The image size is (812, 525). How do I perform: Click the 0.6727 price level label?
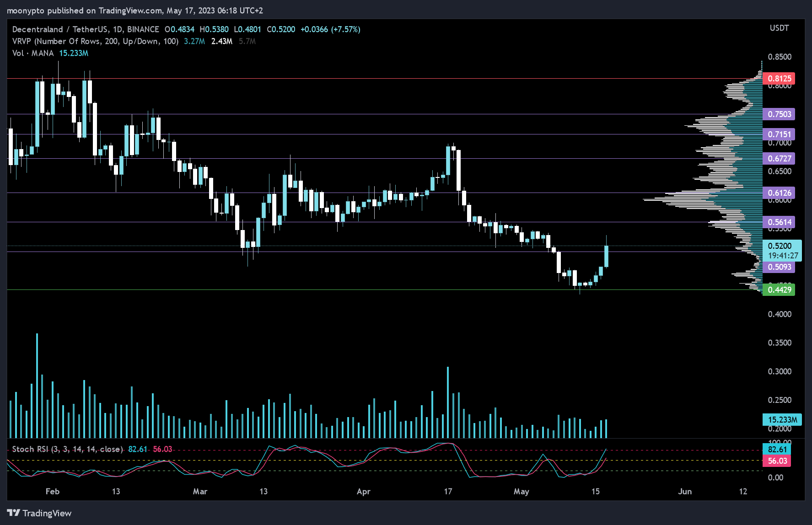[779, 159]
